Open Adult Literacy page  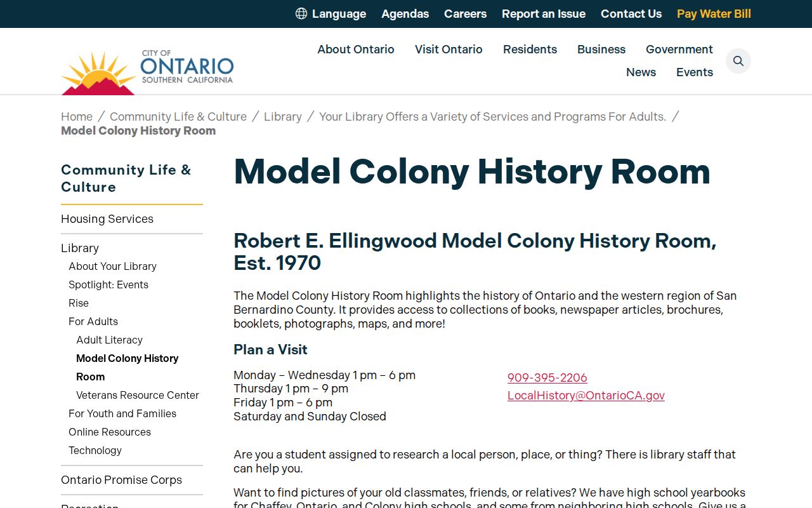click(109, 340)
